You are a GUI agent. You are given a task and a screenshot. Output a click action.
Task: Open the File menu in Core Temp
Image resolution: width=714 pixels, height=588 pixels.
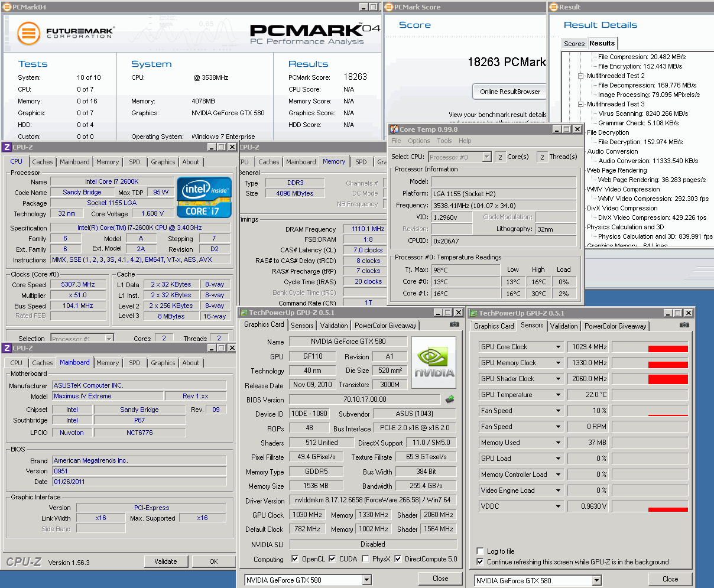(396, 141)
